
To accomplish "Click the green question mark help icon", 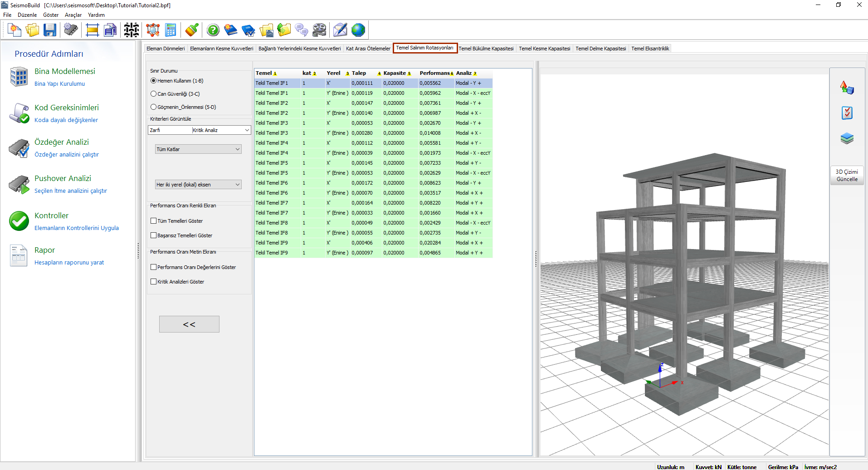I will click(213, 30).
